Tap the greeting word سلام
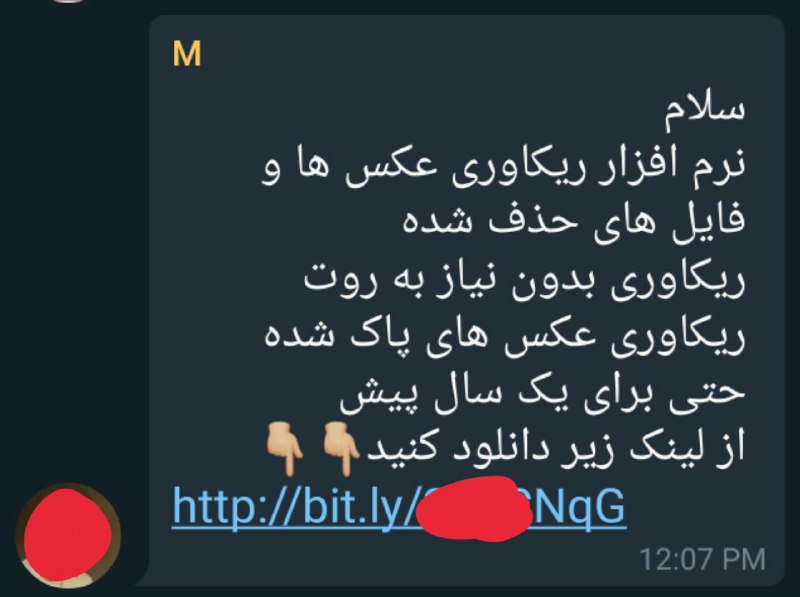Viewport: 800px width, 597px height. click(x=705, y=109)
